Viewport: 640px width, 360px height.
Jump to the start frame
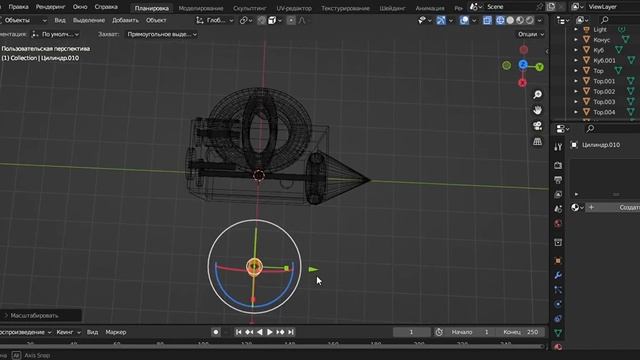click(x=239, y=332)
